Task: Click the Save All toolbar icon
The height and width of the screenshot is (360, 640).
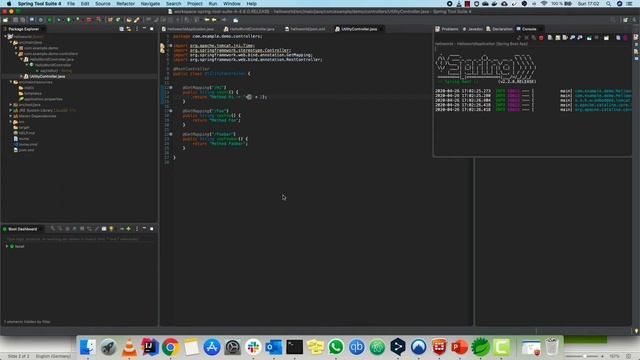Action: pos(22,20)
